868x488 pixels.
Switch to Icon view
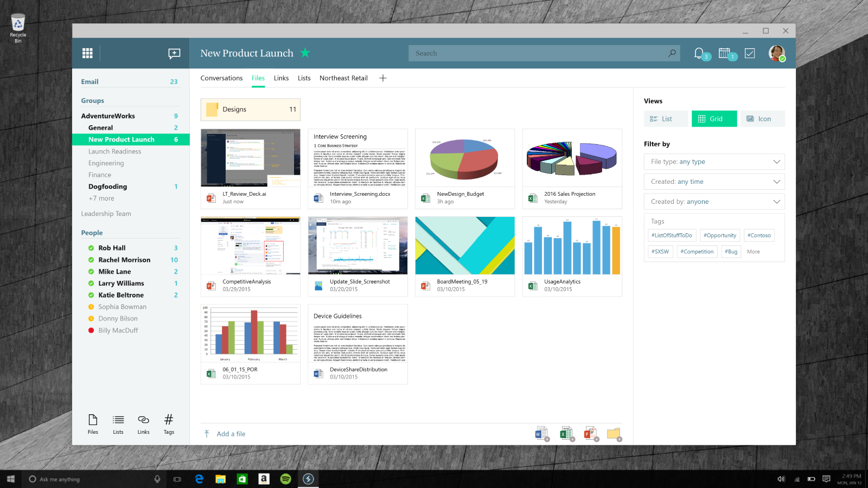[x=762, y=119]
